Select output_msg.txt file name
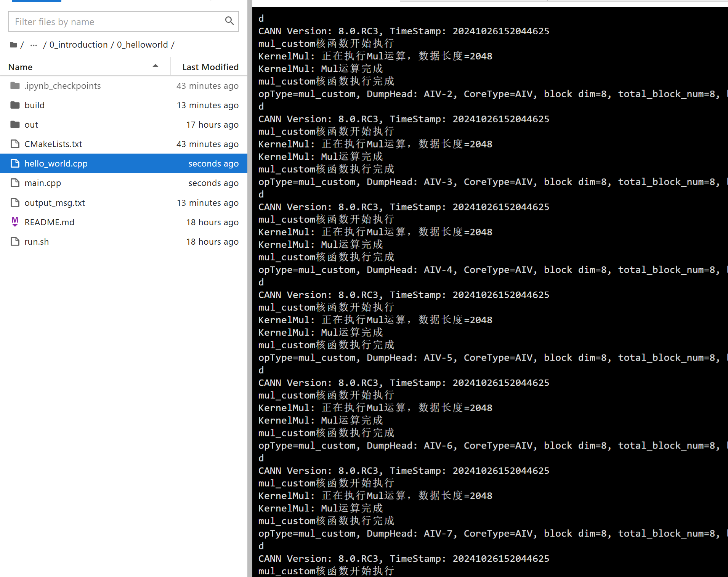728x577 pixels. (x=55, y=203)
